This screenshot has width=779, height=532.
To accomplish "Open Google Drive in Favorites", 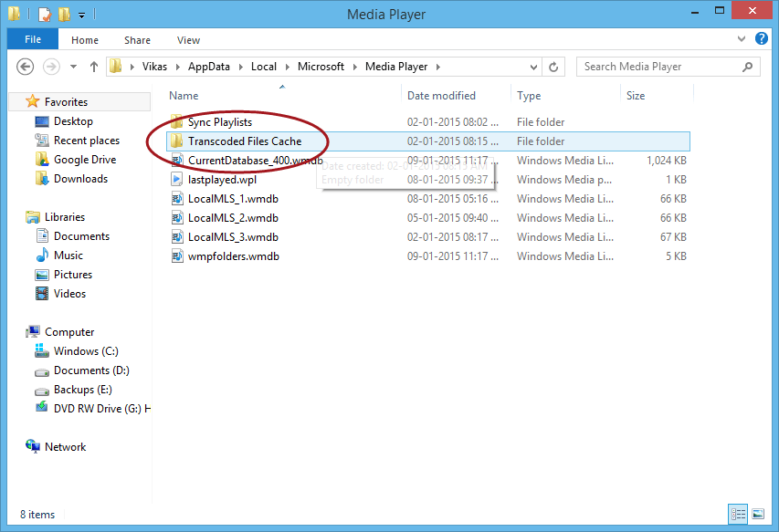I will [x=85, y=160].
